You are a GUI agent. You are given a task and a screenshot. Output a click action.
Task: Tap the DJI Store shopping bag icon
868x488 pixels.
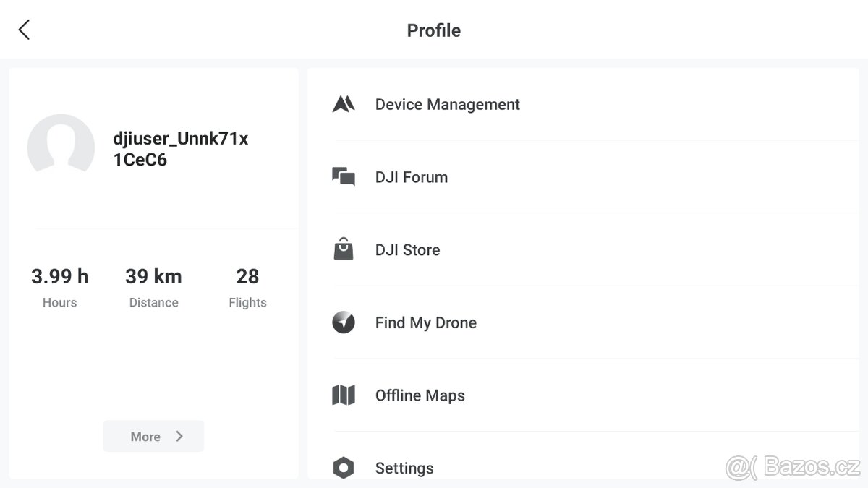click(x=344, y=249)
